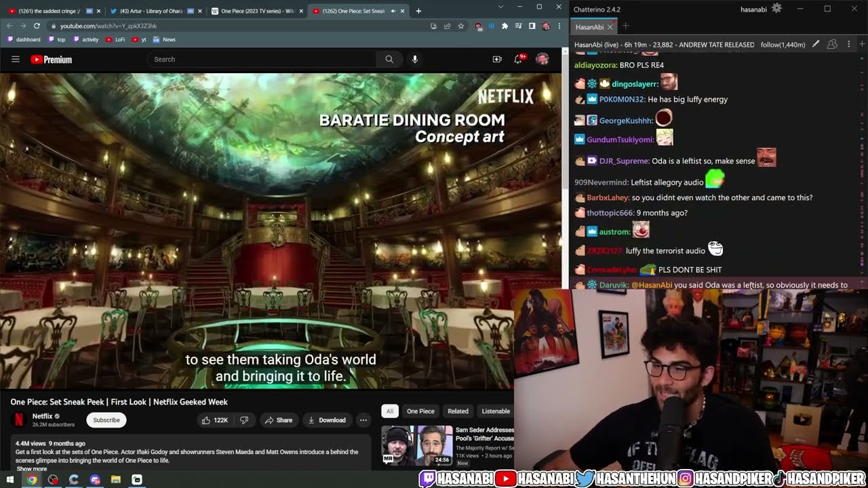Open File Explorer from the taskbar
This screenshot has width=868, height=488.
point(116,480)
